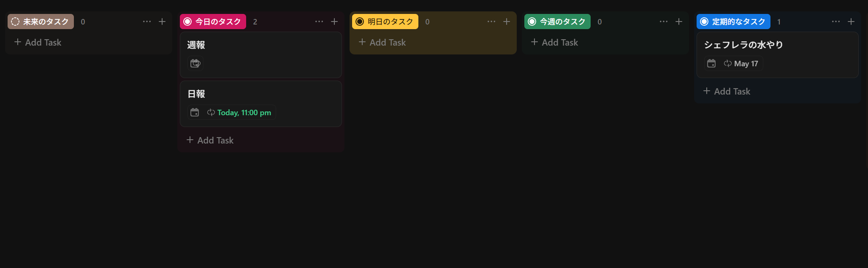Click the plus icon in 今週のタスク column header
The height and width of the screenshot is (268, 868).
pos(679,22)
